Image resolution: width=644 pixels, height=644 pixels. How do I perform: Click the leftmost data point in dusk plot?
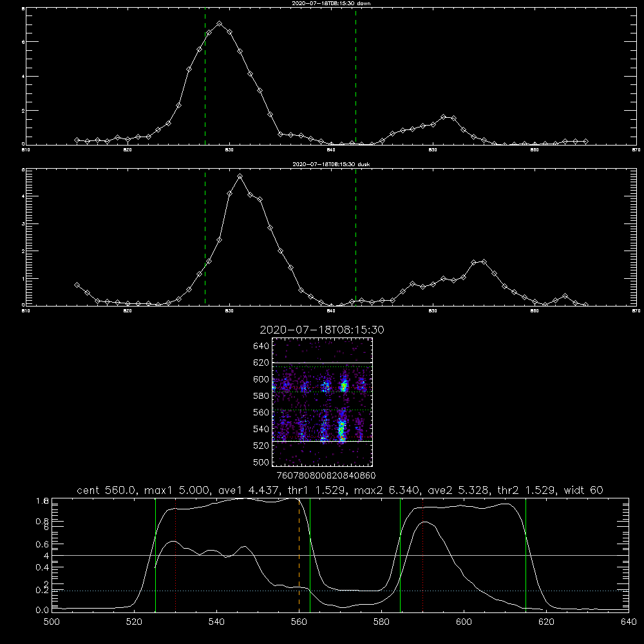pos(77,285)
